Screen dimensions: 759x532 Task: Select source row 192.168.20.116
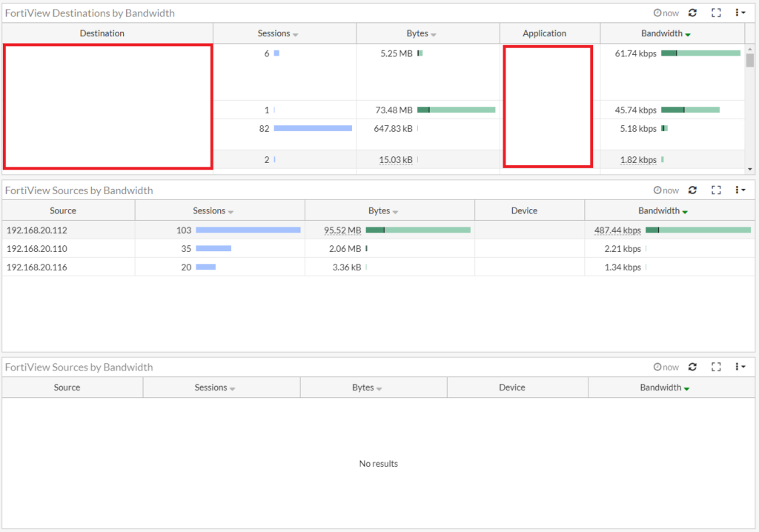[378, 267]
